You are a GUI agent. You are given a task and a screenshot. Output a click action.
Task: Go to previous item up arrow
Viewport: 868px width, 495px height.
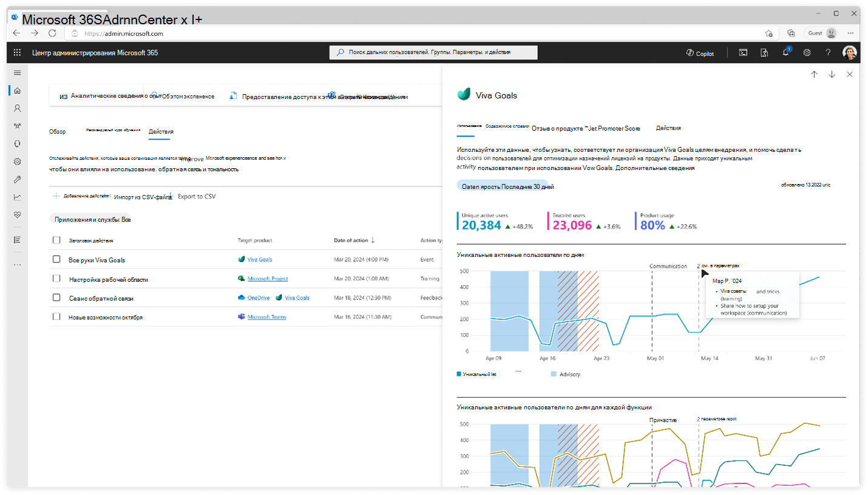814,74
